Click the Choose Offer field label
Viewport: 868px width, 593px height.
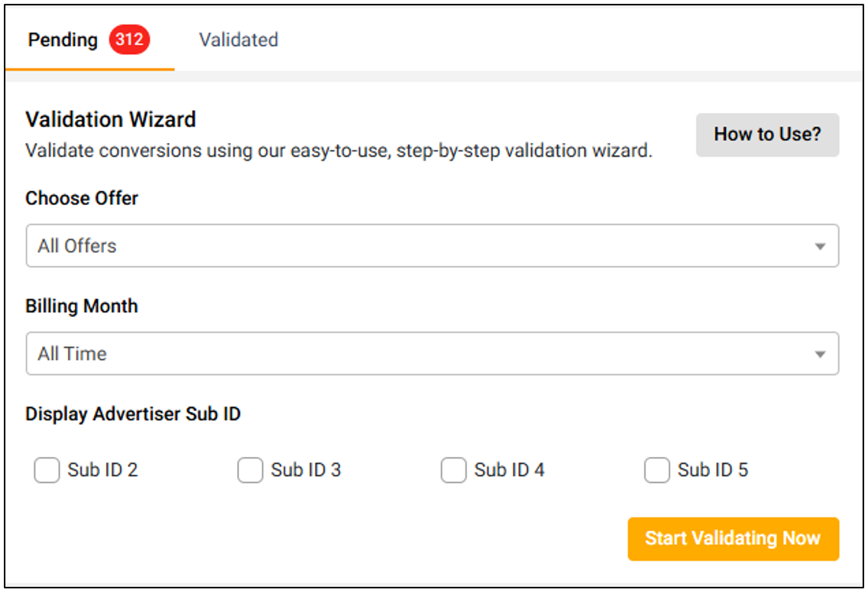tap(82, 199)
